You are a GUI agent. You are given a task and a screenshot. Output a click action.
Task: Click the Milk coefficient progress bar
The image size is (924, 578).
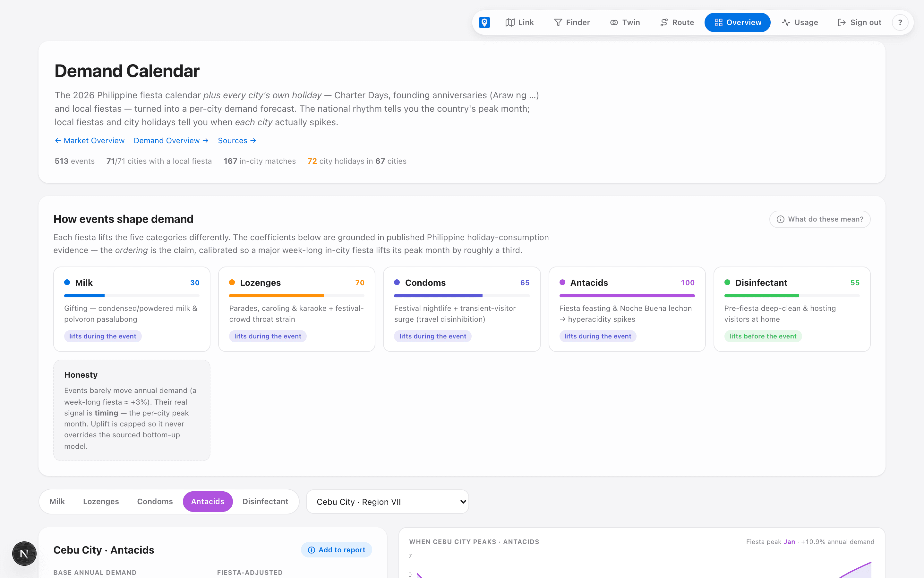[x=132, y=296]
